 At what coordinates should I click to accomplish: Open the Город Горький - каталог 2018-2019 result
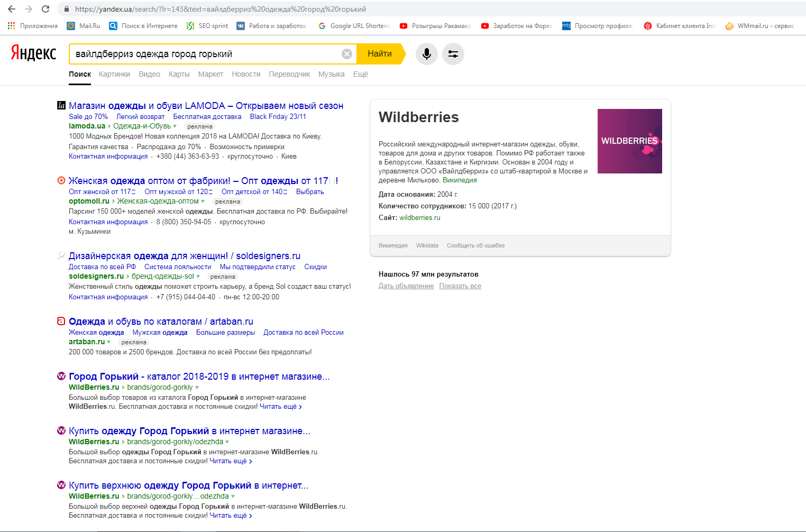(x=199, y=377)
